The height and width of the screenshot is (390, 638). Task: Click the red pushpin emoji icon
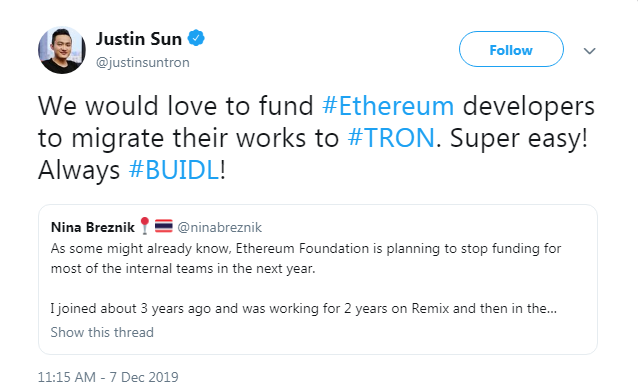(144, 226)
